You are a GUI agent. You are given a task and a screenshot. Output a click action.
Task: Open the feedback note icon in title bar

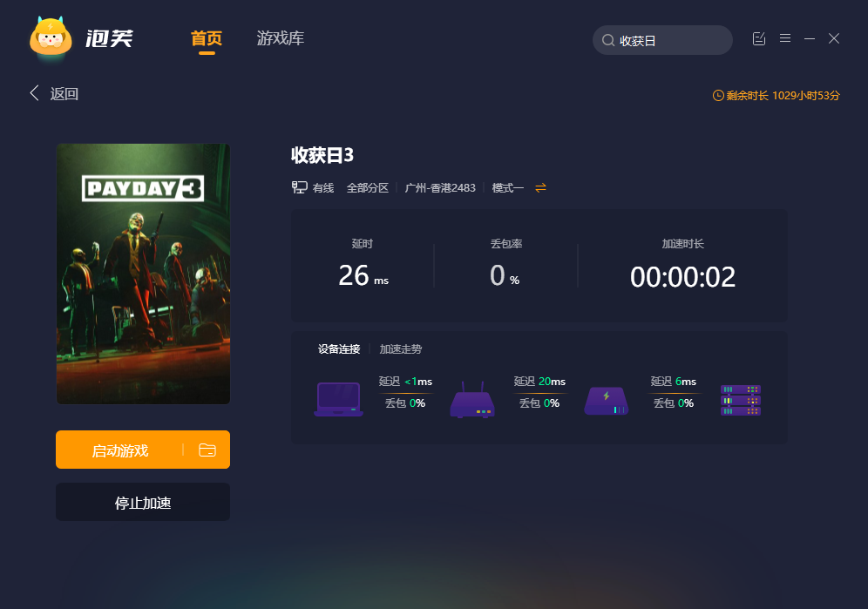coord(759,38)
